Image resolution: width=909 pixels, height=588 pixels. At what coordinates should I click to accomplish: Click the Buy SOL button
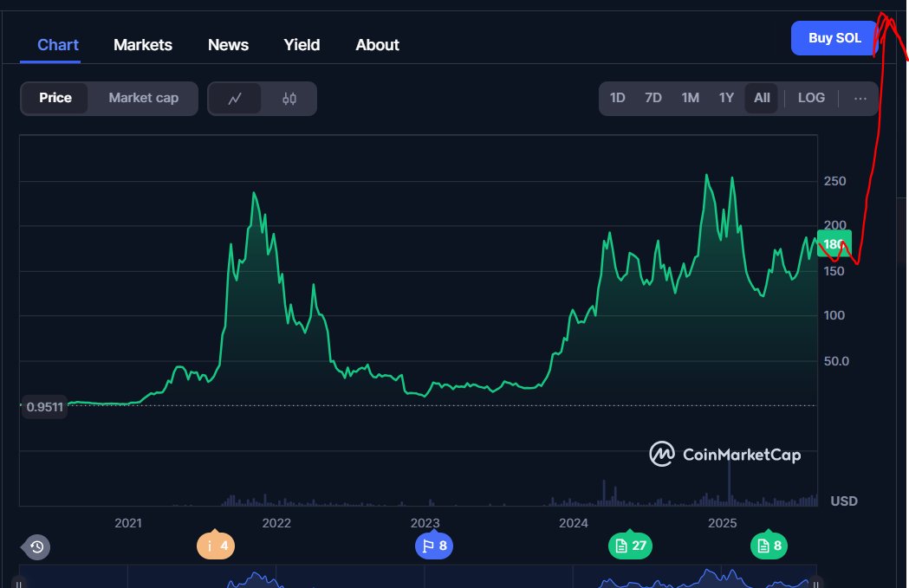[833, 37]
